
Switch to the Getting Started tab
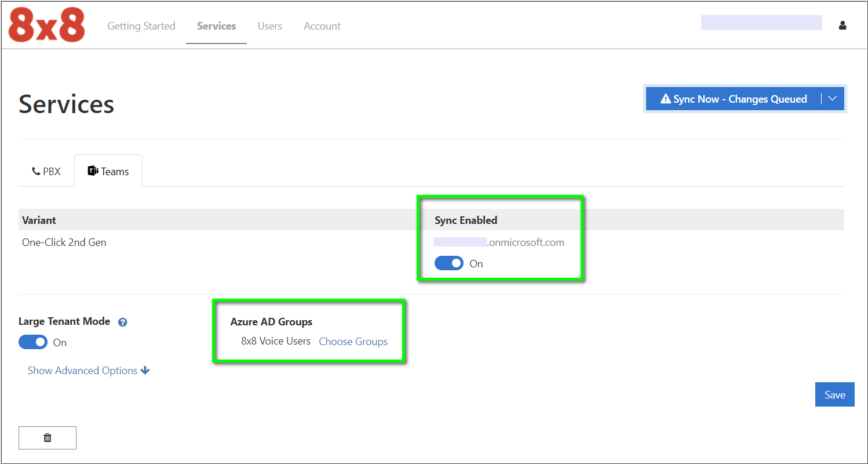[x=141, y=26]
